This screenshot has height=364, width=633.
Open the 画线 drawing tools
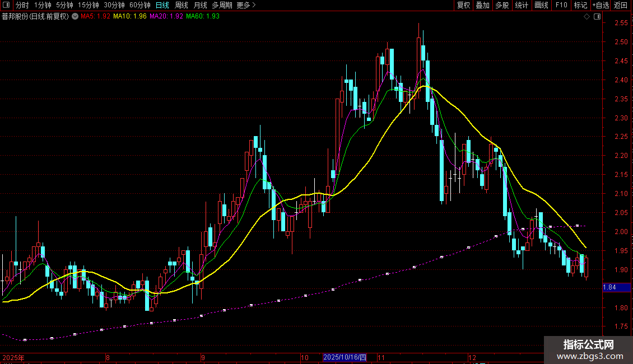pyautogui.click(x=541, y=5)
